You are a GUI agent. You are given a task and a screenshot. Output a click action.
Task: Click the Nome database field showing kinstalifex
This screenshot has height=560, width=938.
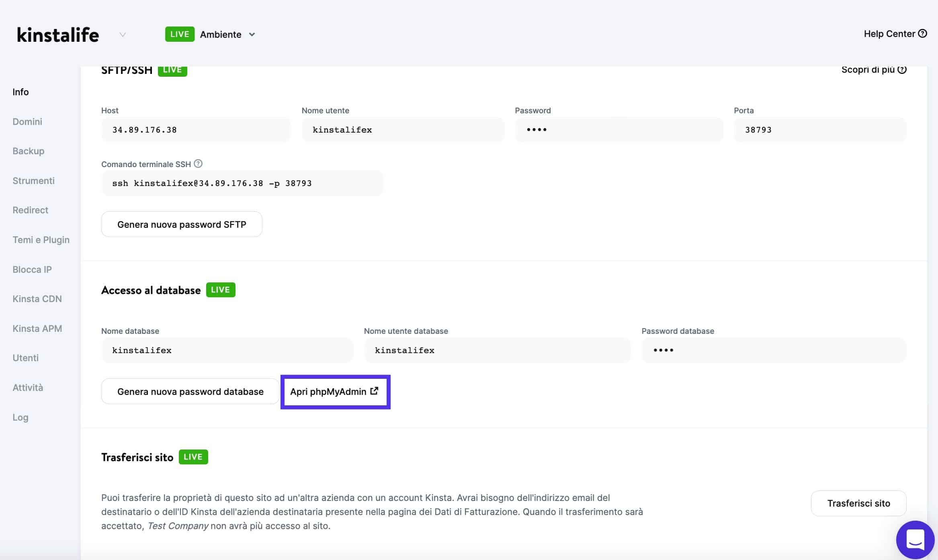pos(227,350)
